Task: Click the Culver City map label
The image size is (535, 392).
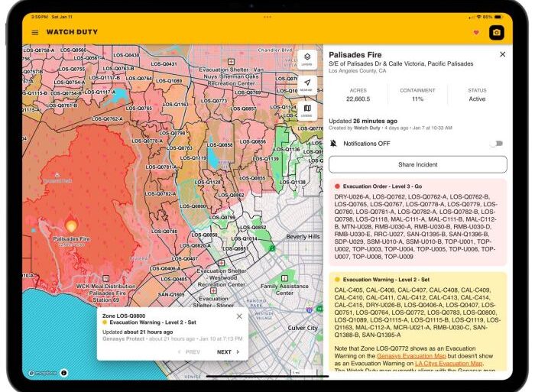Action: coord(303,328)
